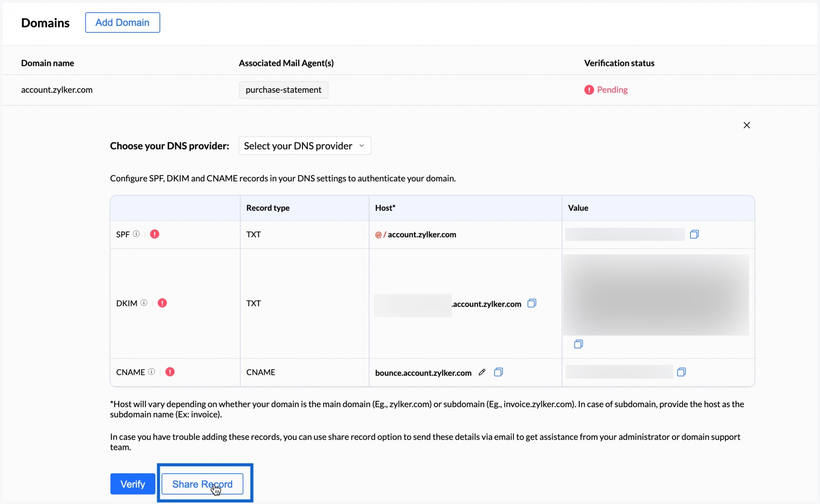Copy the SPF record value
Viewport: 820px width, 504px height.
click(694, 234)
